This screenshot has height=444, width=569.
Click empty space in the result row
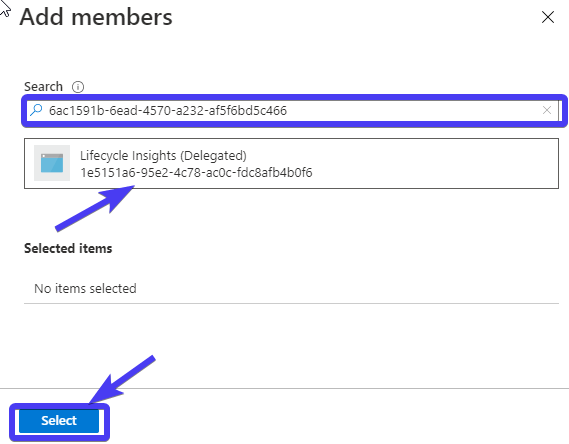click(x=435, y=163)
